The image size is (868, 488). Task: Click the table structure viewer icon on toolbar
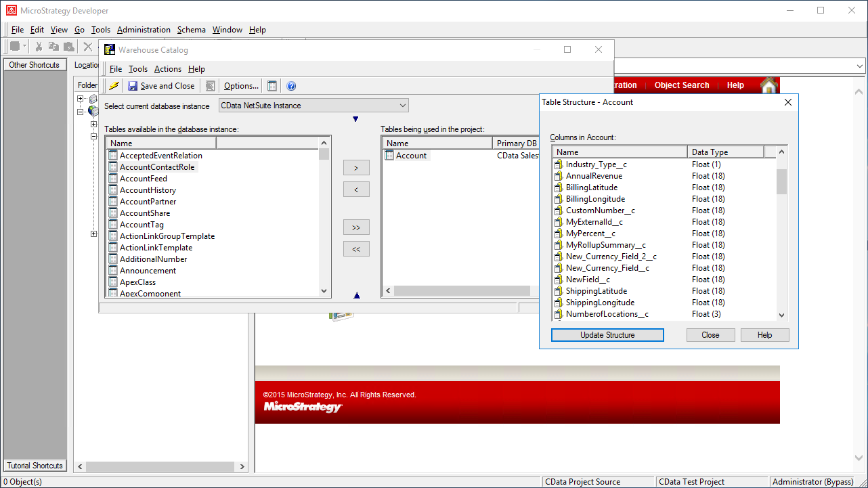point(272,85)
